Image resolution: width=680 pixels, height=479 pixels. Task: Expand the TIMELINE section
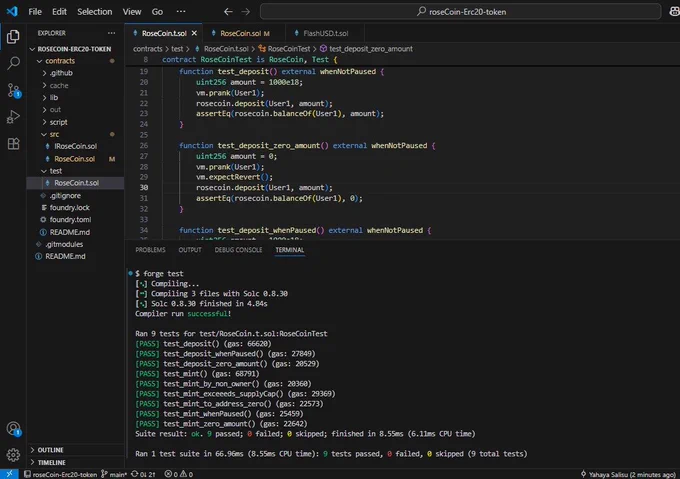pyautogui.click(x=75, y=463)
